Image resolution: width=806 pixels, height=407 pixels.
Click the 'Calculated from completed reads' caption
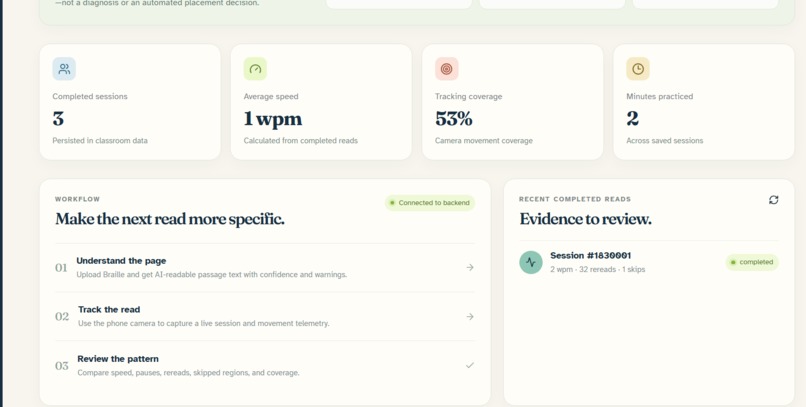pyautogui.click(x=301, y=141)
